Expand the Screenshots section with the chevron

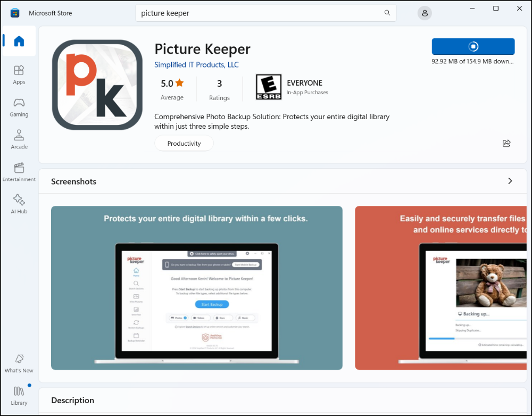click(510, 181)
